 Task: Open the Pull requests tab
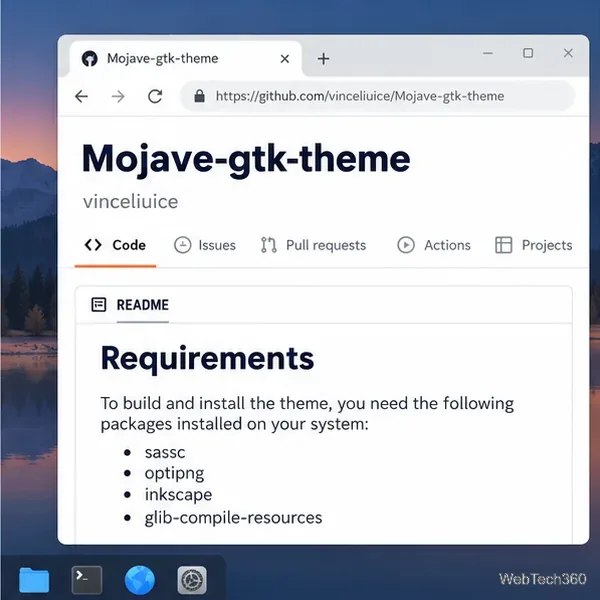click(313, 245)
